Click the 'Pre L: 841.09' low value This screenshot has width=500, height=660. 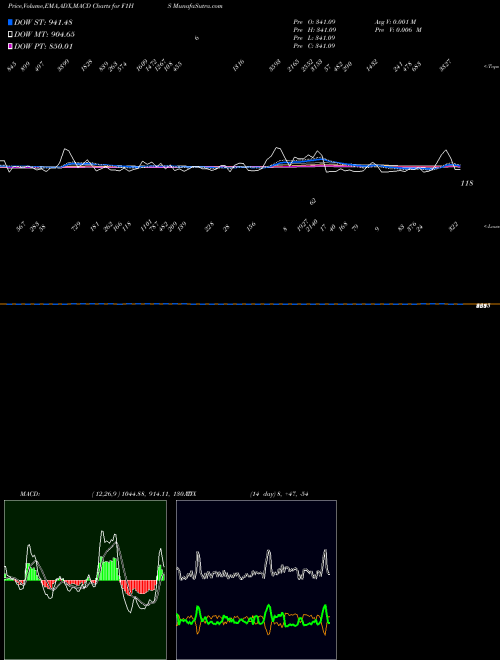[314, 38]
